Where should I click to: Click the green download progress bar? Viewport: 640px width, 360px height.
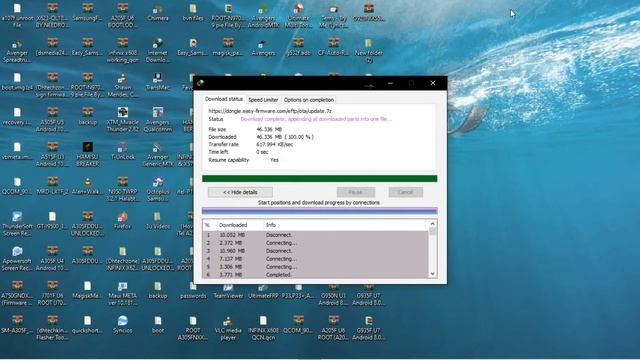click(x=319, y=179)
